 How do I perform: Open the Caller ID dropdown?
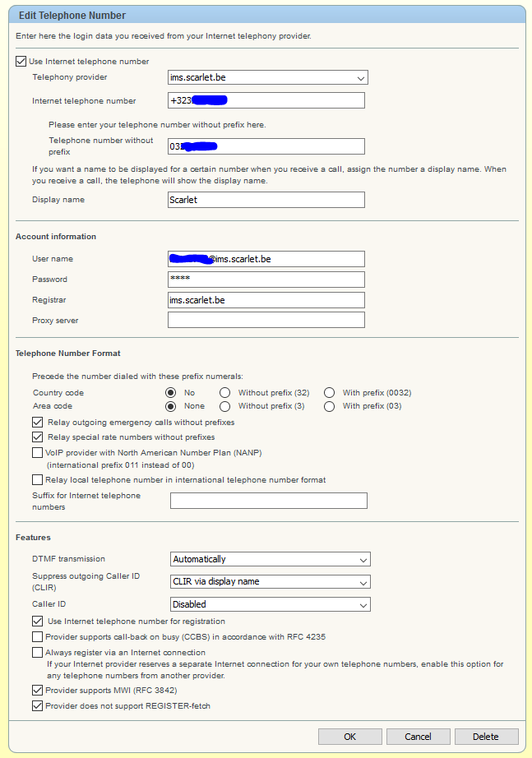coord(270,604)
